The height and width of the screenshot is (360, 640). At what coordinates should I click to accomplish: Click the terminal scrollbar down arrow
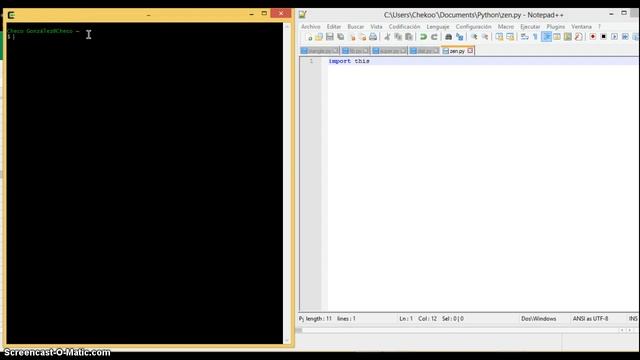pos(287,340)
